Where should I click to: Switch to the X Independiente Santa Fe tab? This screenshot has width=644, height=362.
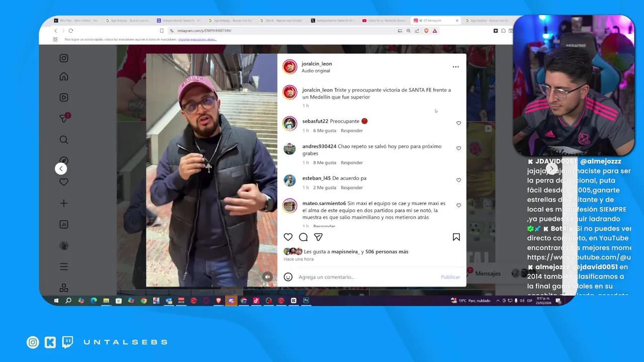tap(333, 21)
